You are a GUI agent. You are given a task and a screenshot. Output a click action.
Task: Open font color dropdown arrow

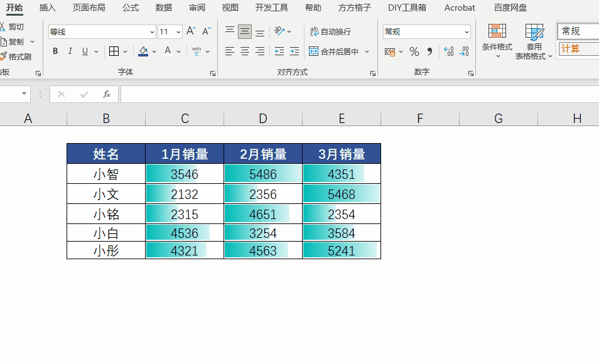(x=178, y=51)
